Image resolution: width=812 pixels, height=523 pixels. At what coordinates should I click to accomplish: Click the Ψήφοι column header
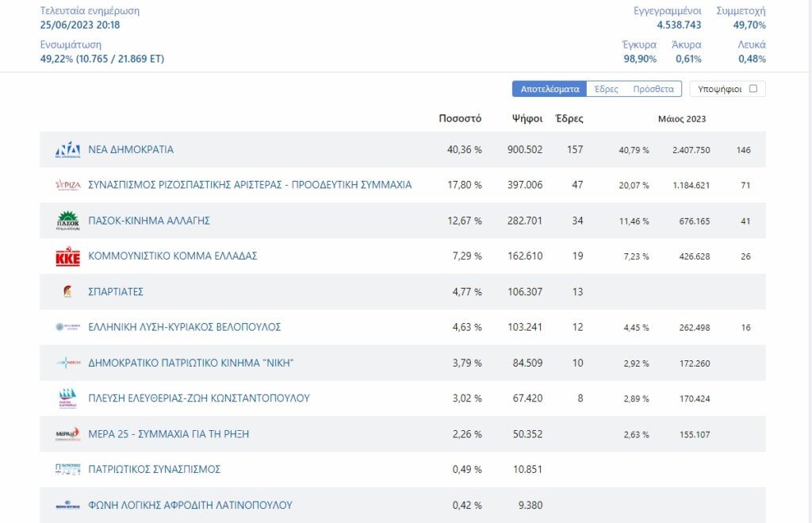[x=527, y=118]
